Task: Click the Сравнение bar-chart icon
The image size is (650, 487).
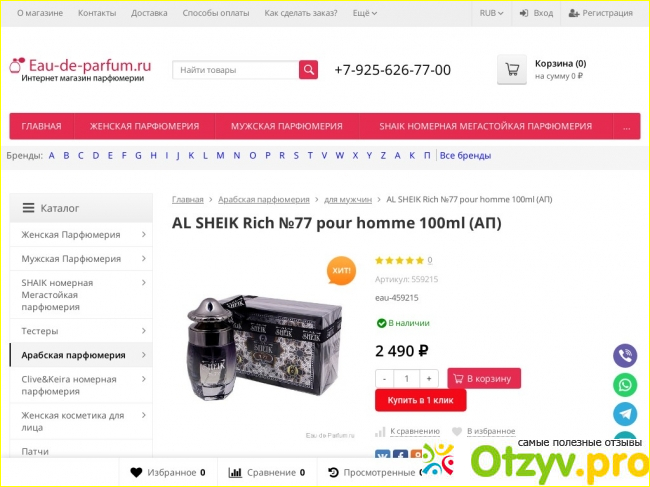Action: coord(235,472)
